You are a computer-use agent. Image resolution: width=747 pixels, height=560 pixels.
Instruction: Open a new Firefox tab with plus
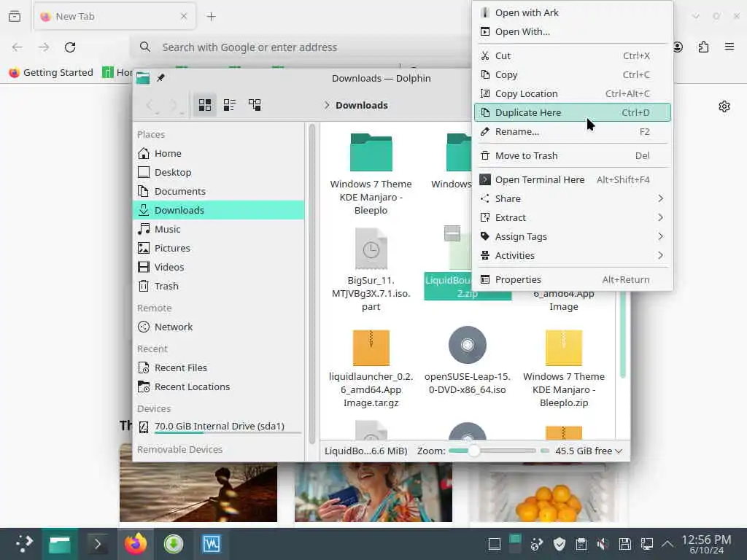tap(211, 17)
